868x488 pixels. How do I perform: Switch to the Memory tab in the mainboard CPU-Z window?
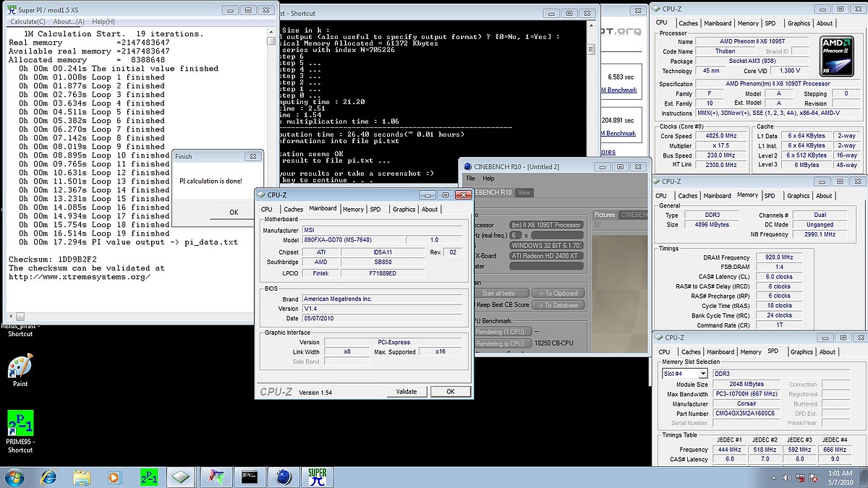(x=353, y=209)
